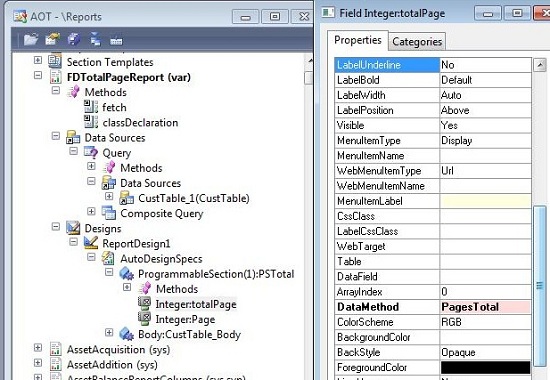The height and width of the screenshot is (380, 550).
Task: Click the open folder icon in AOT toolbar
Action: click(31, 40)
